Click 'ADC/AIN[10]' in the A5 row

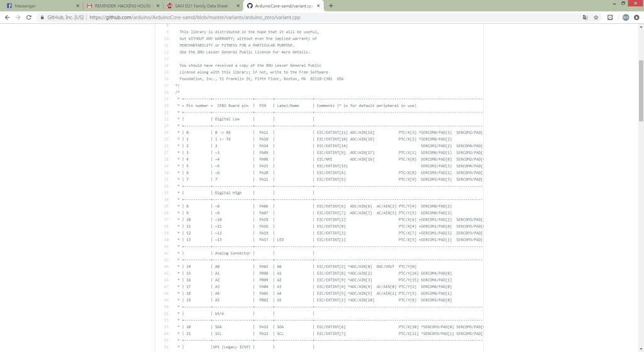[361, 300]
